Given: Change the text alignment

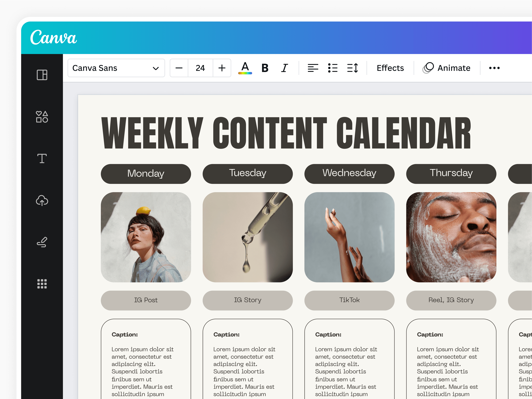Looking at the screenshot, I should (x=313, y=68).
